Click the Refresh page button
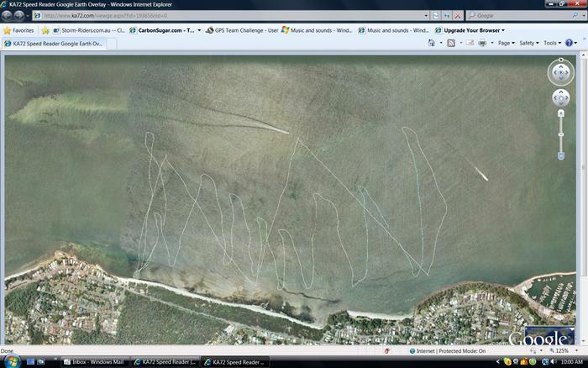The height and width of the screenshot is (368, 588). click(x=447, y=15)
